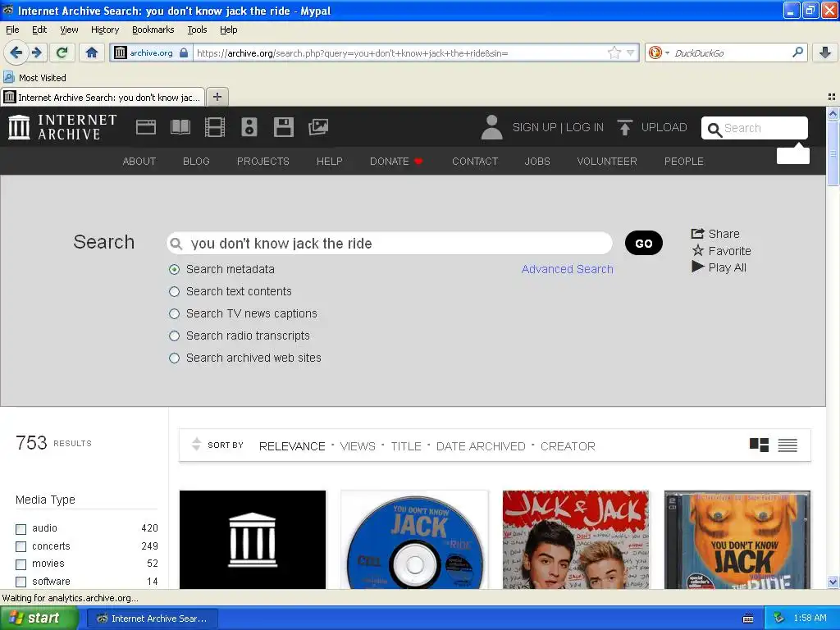Screen dimensions: 840x630
Task: Switch to tile view layout icon
Action: tap(759, 445)
